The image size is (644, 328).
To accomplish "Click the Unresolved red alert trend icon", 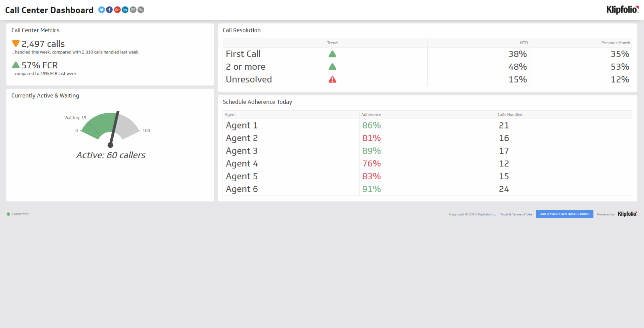I will click(332, 79).
